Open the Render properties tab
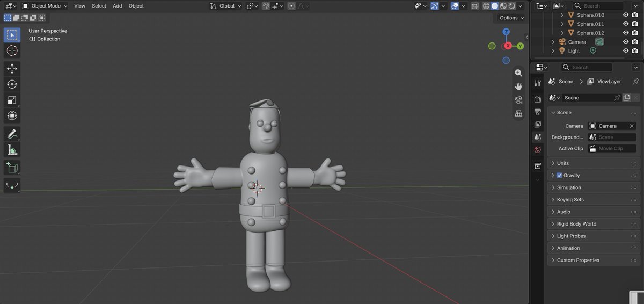Image resolution: width=644 pixels, height=304 pixels. [x=538, y=99]
